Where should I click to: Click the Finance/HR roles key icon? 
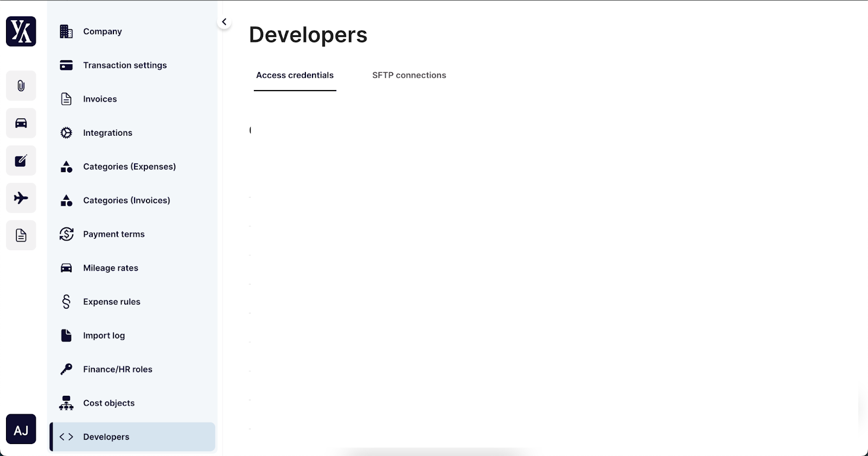tap(66, 369)
